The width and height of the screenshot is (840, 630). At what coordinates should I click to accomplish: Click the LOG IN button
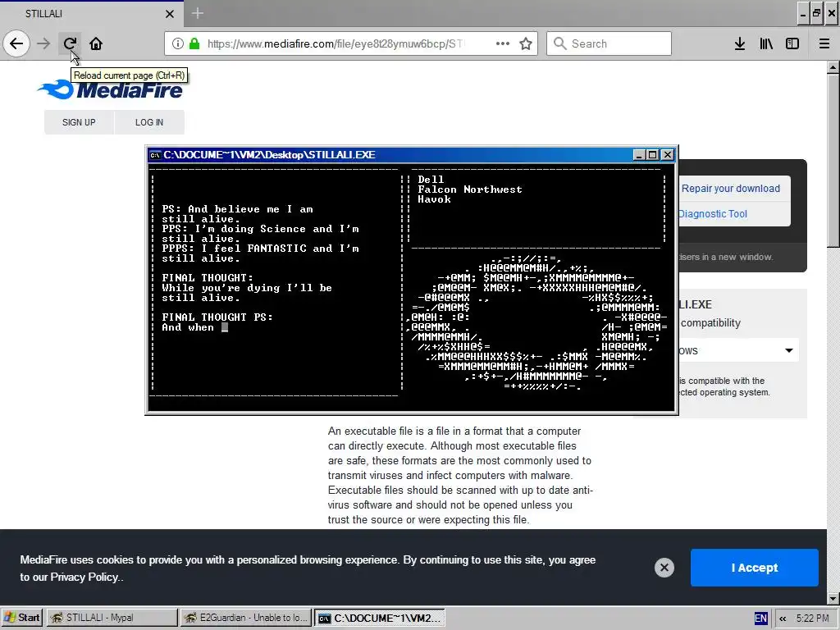pyautogui.click(x=149, y=122)
